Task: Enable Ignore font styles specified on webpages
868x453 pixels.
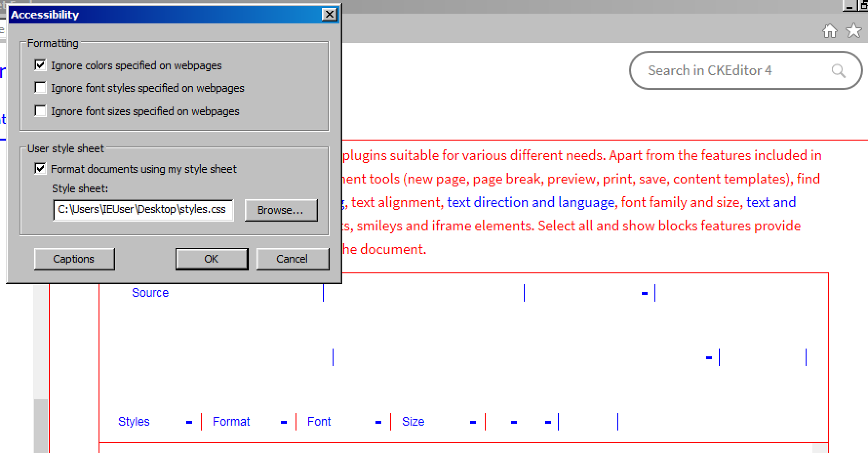Action: [40, 87]
